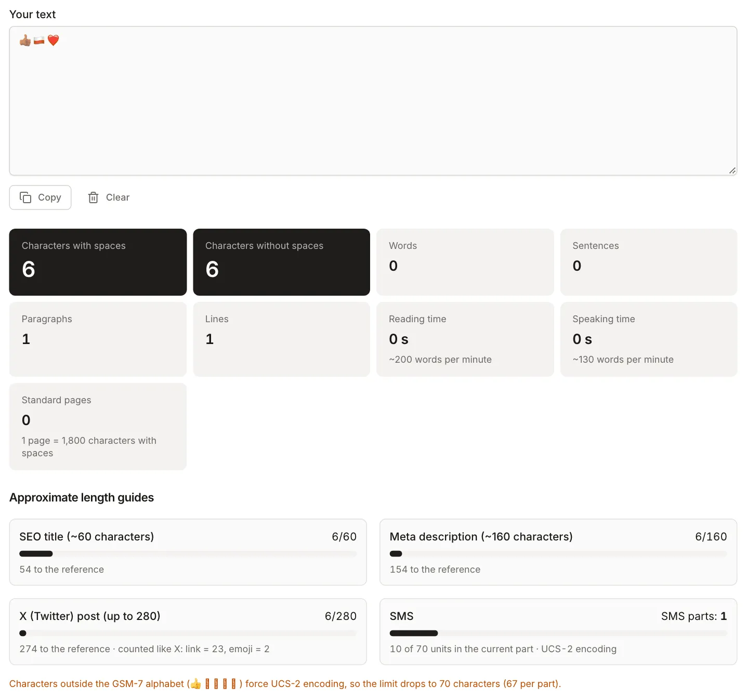Screen dimensions: 747x700
Task: Click the red heart emoji in the textarea
Action: (53, 40)
